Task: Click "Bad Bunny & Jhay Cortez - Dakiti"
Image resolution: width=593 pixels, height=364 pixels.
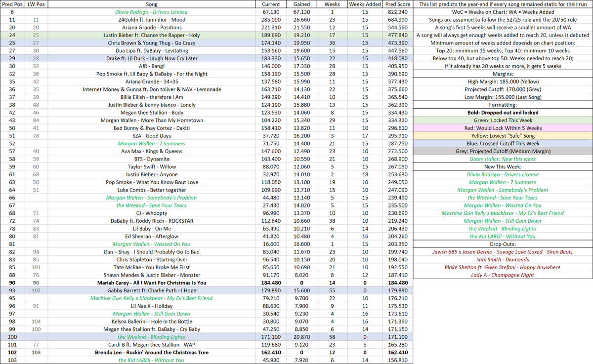Action: pyautogui.click(x=152, y=128)
